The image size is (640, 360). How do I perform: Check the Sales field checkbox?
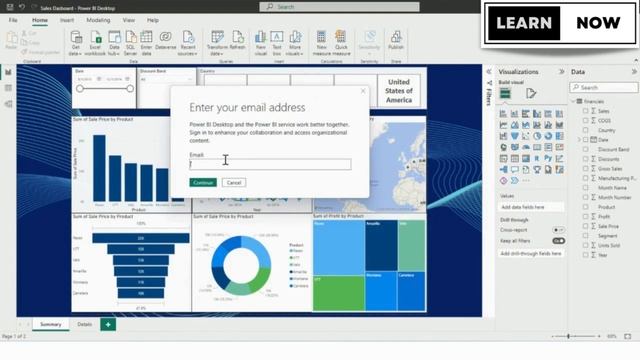(585, 111)
